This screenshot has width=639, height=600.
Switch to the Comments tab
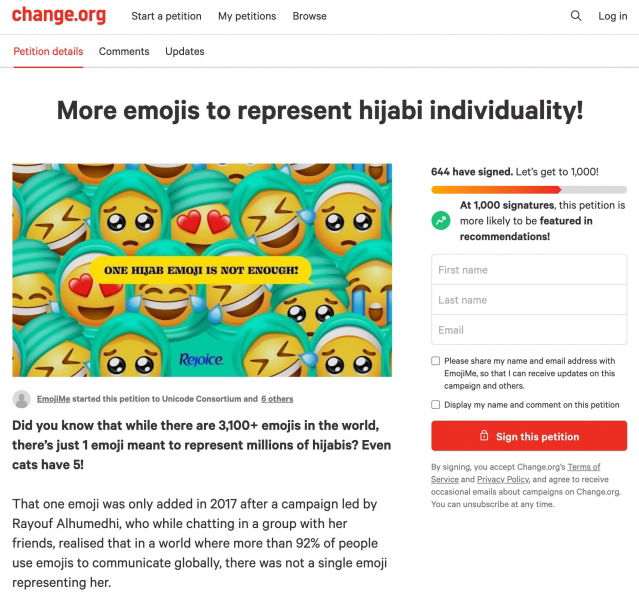(124, 51)
